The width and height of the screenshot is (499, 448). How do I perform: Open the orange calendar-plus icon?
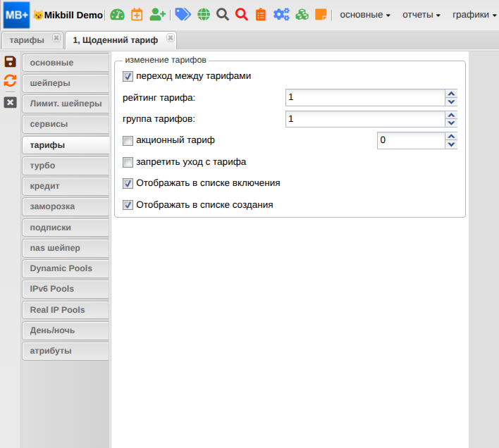click(x=137, y=14)
